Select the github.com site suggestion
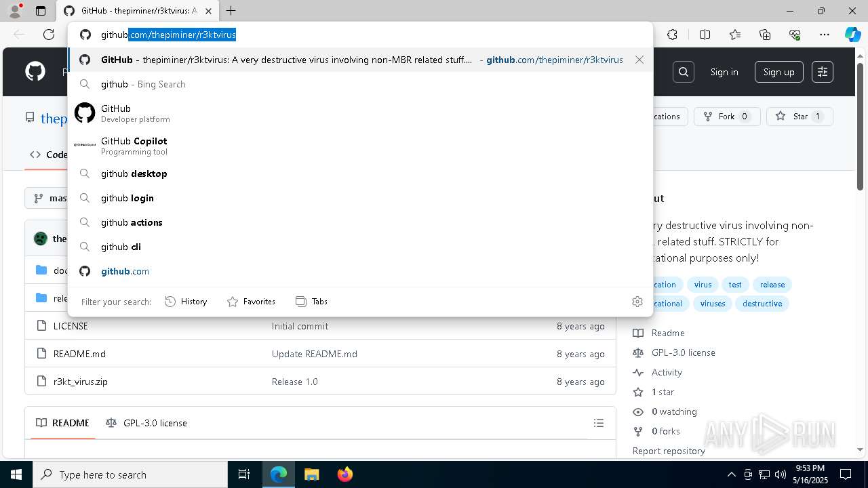The width and height of the screenshot is (868, 488). tap(359, 271)
